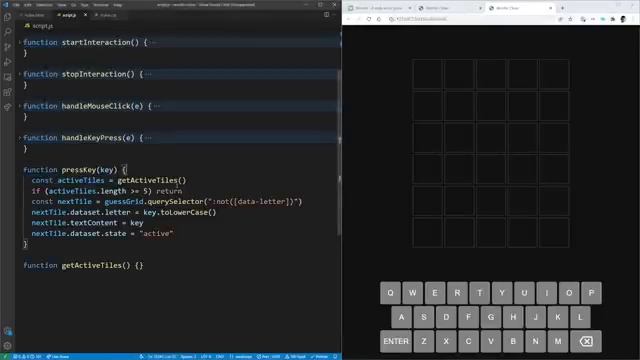Click the pressKey function name in the code
Image resolution: width=640 pixels, height=360 pixels.
[x=79, y=169]
